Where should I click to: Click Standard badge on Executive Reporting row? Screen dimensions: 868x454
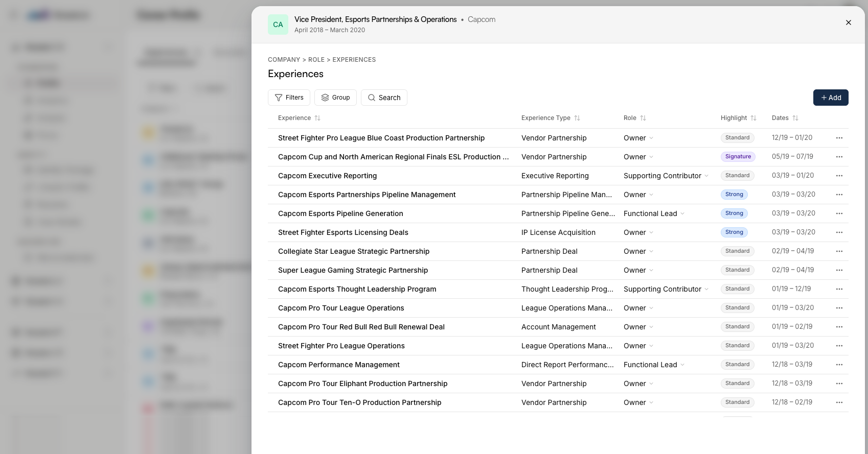pos(737,176)
